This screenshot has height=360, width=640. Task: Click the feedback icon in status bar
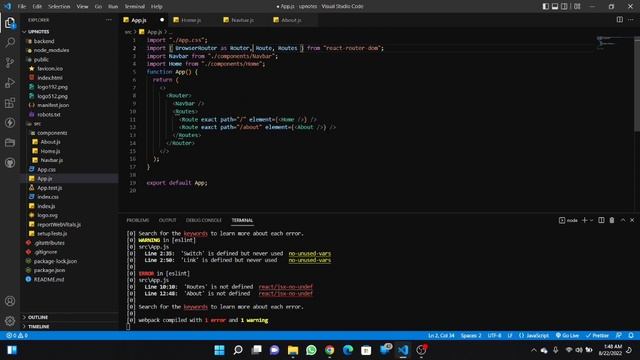[619, 335]
